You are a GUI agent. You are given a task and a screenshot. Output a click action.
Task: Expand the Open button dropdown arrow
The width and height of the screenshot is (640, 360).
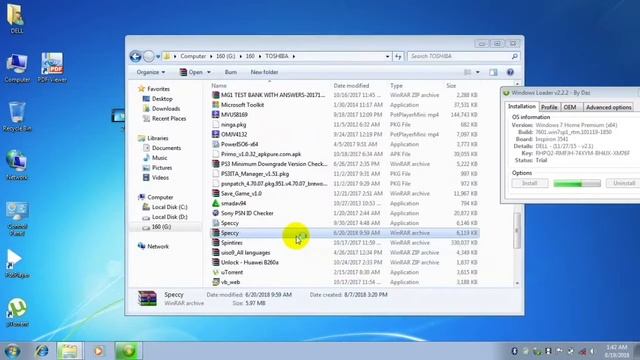coord(209,72)
